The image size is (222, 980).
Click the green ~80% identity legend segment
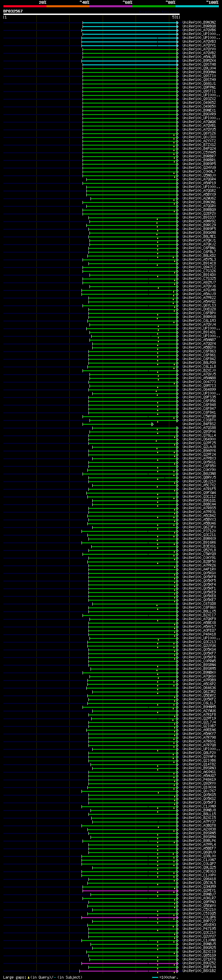[x=154, y=6]
